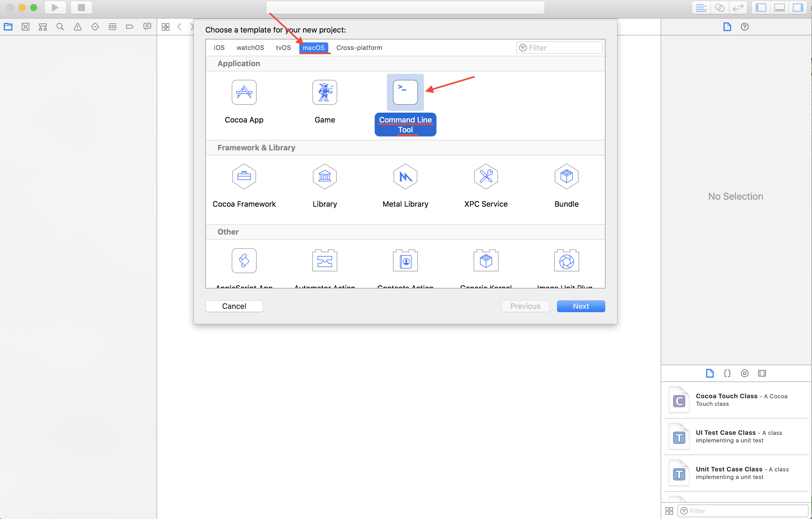The image size is (812, 519).
Task: Click the template Filter field
Action: pos(559,48)
